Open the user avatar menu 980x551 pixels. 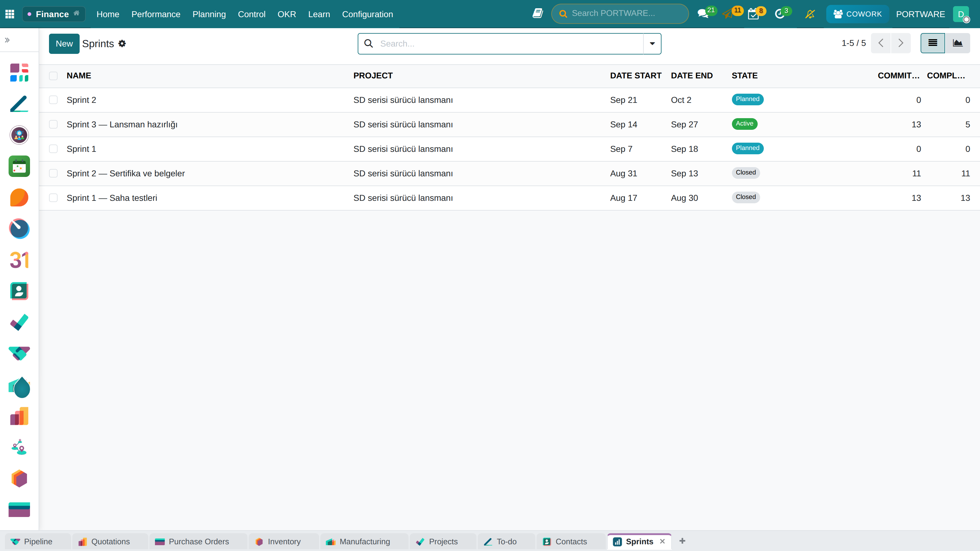point(961,14)
